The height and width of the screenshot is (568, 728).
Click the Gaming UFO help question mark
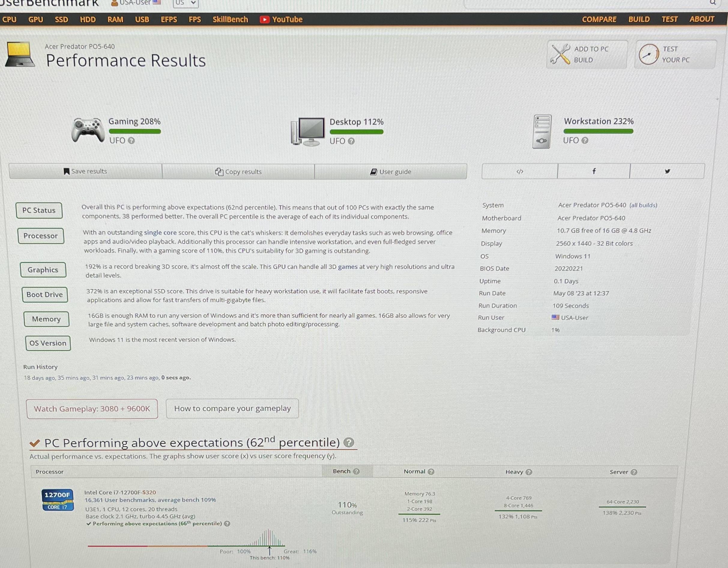coord(131,141)
